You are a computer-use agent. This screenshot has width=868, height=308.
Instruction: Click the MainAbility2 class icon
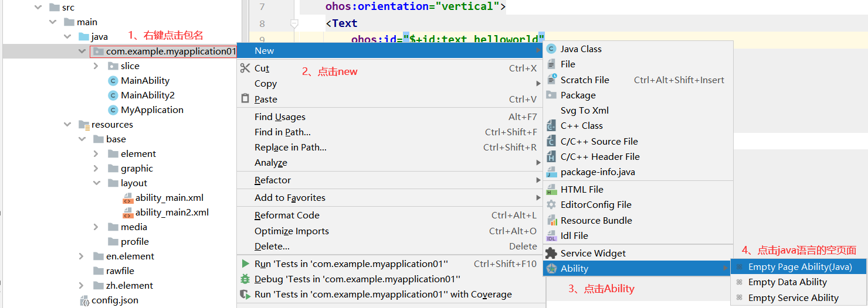[x=113, y=95]
